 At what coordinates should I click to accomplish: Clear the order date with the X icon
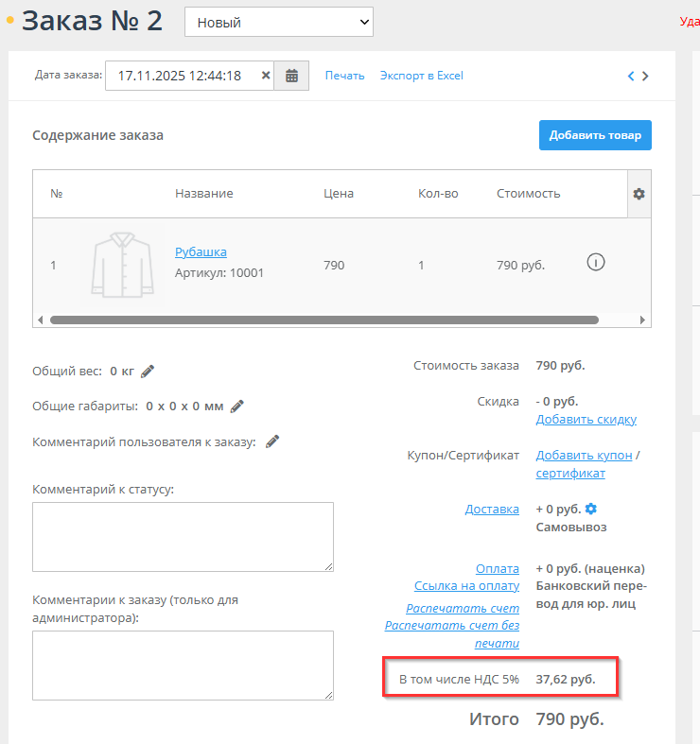pyautogui.click(x=266, y=76)
